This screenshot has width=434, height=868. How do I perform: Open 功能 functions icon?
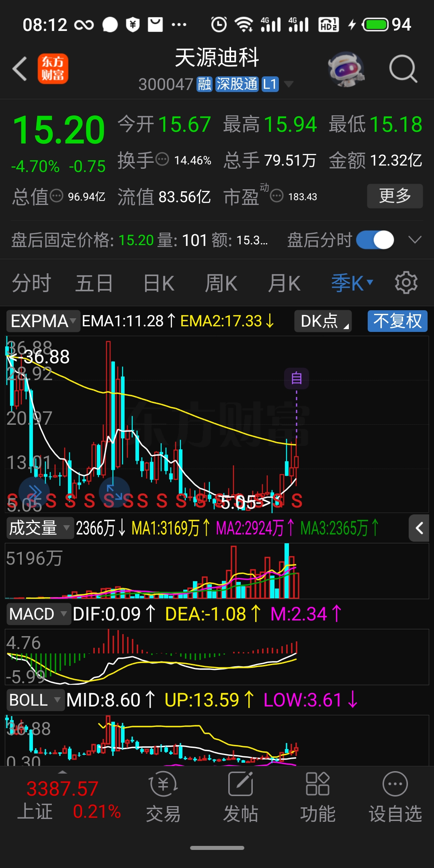[x=317, y=797]
